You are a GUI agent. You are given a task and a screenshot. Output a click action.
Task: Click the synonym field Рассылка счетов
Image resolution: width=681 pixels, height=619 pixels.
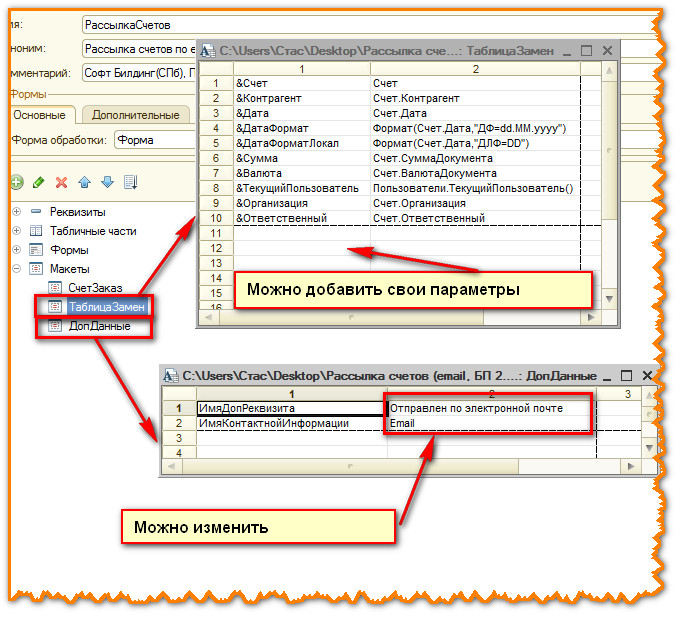139,50
